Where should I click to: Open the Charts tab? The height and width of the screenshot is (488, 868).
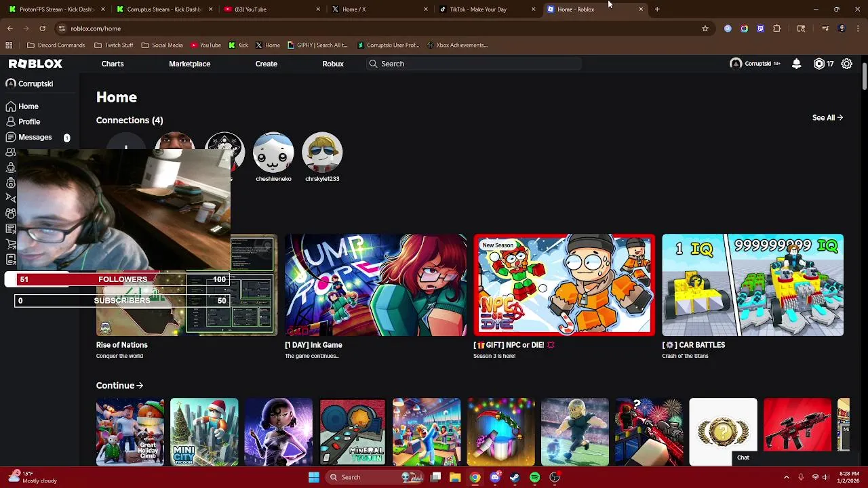point(113,64)
